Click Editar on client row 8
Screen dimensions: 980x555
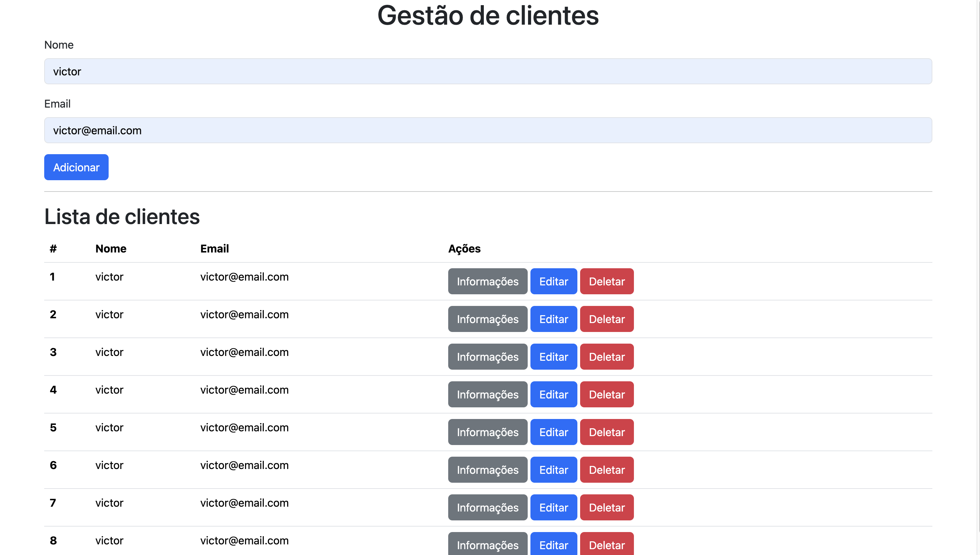click(553, 545)
